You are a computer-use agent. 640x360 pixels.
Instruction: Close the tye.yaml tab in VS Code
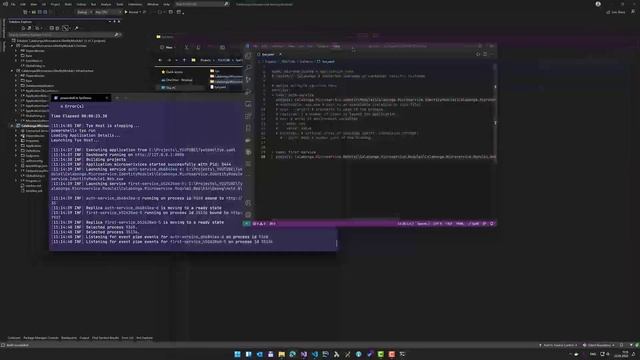(280, 54)
